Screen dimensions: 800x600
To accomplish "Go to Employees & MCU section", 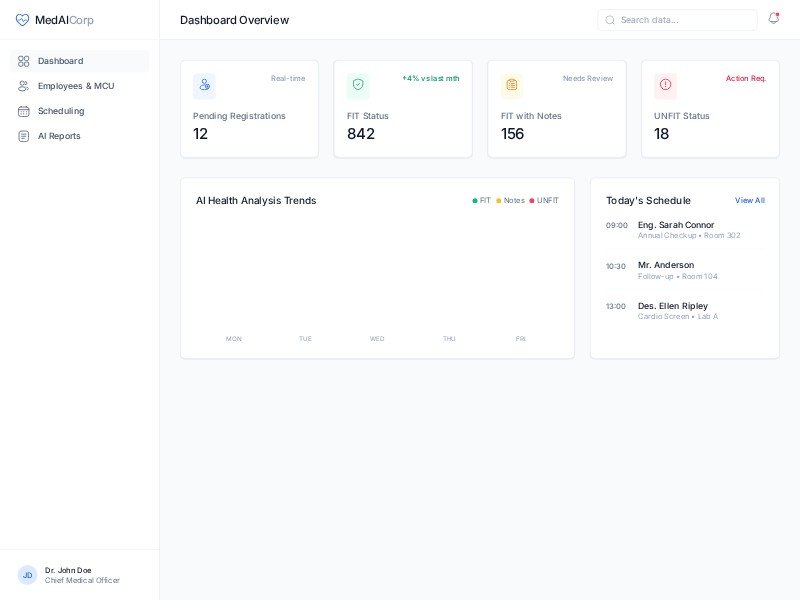I will pyautogui.click(x=76, y=86).
